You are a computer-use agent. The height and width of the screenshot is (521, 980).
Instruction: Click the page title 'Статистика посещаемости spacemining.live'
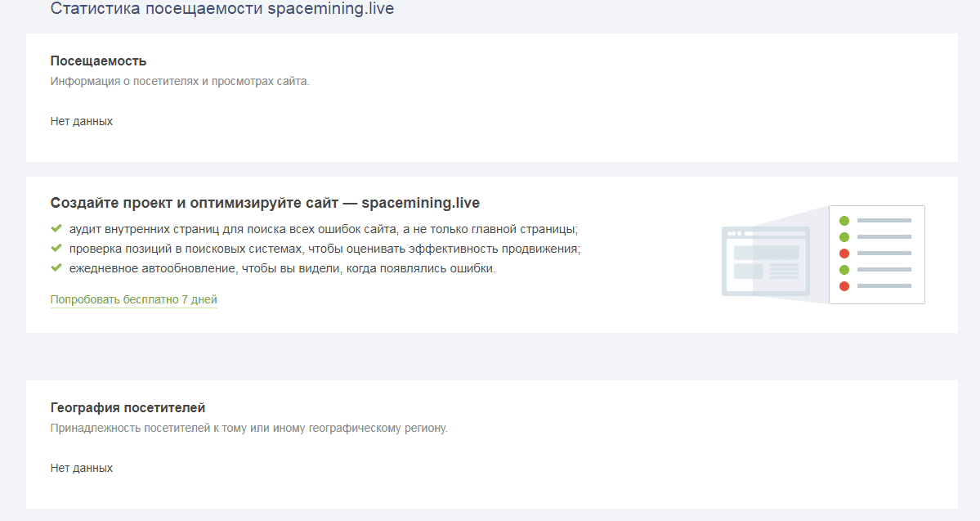click(x=222, y=9)
